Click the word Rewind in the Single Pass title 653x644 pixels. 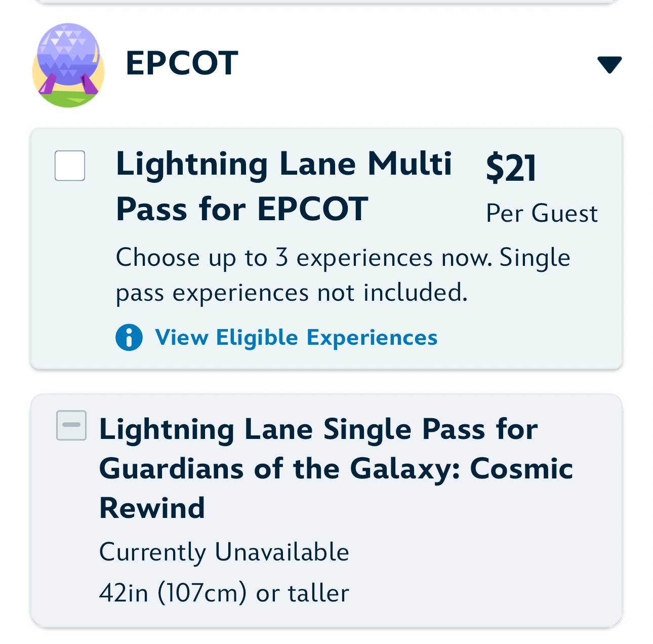152,508
